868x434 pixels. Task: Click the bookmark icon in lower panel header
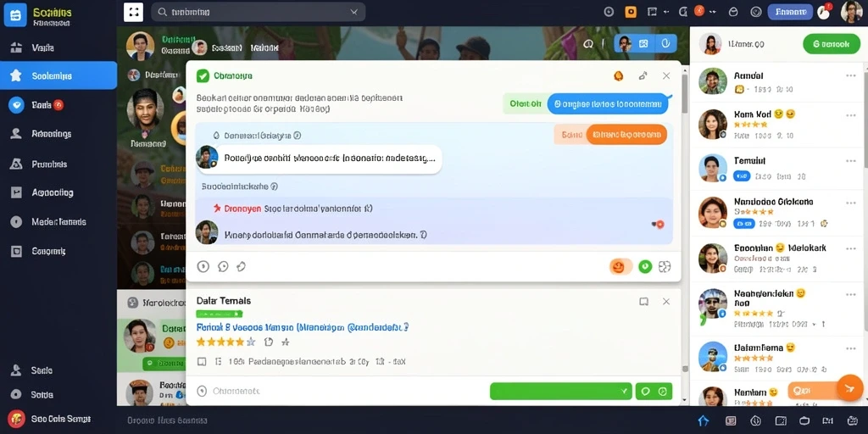(644, 302)
